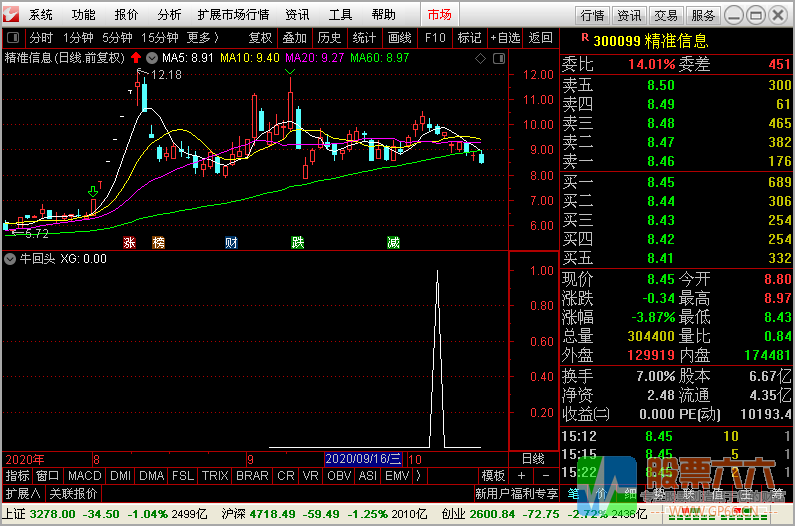Screen dimensions: 795x526
Task: Zoom in chart with plus button
Action: [x=521, y=476]
